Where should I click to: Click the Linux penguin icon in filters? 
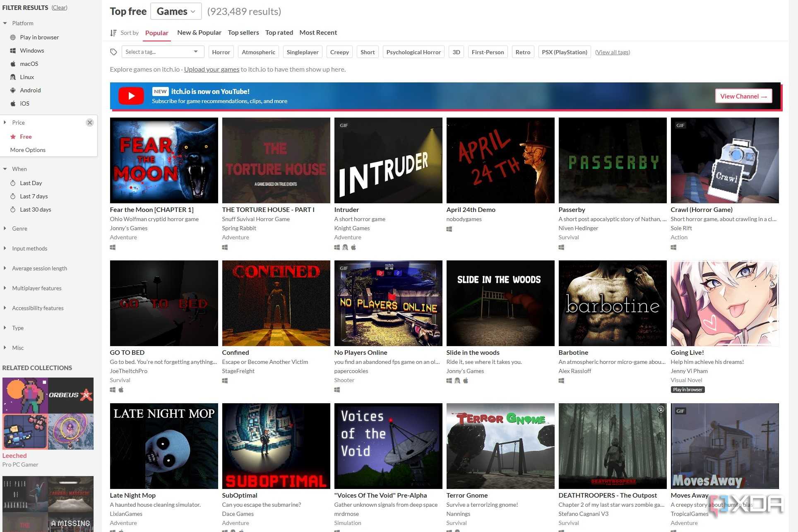click(x=13, y=77)
